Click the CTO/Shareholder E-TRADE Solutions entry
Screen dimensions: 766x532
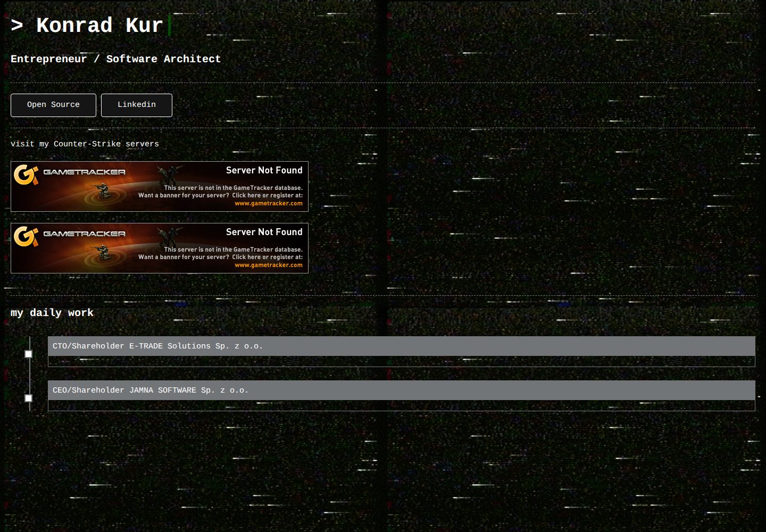(x=402, y=351)
